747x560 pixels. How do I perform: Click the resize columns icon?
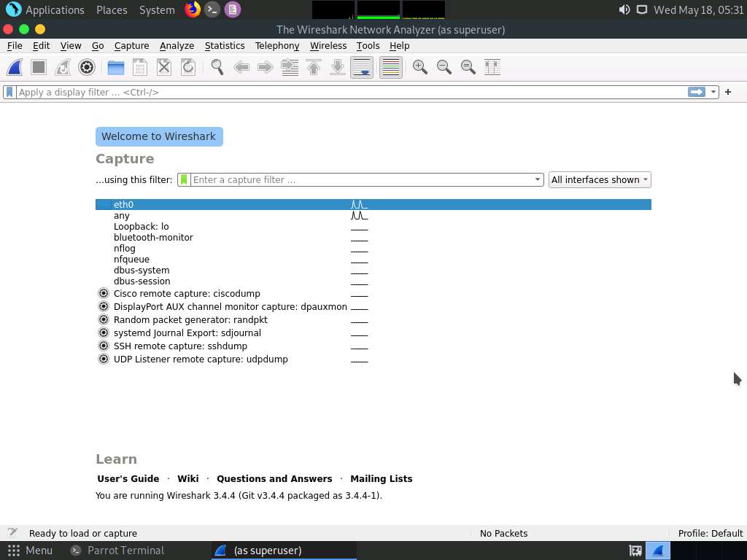(492, 67)
